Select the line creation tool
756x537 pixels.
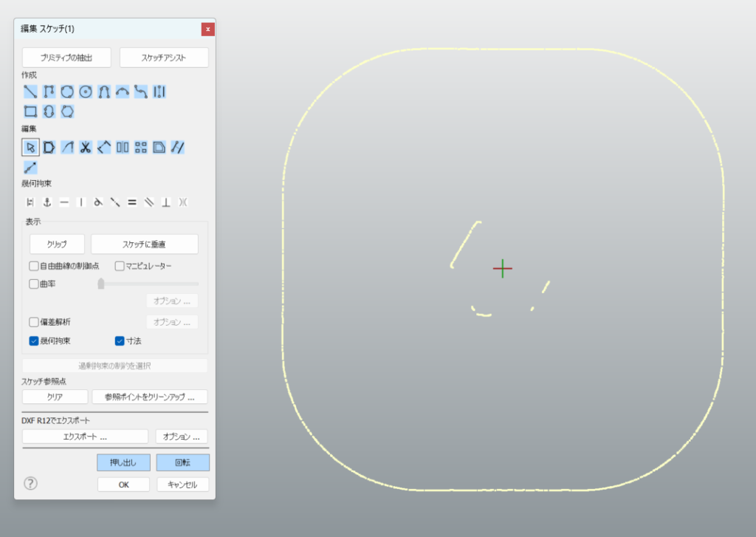tap(30, 92)
